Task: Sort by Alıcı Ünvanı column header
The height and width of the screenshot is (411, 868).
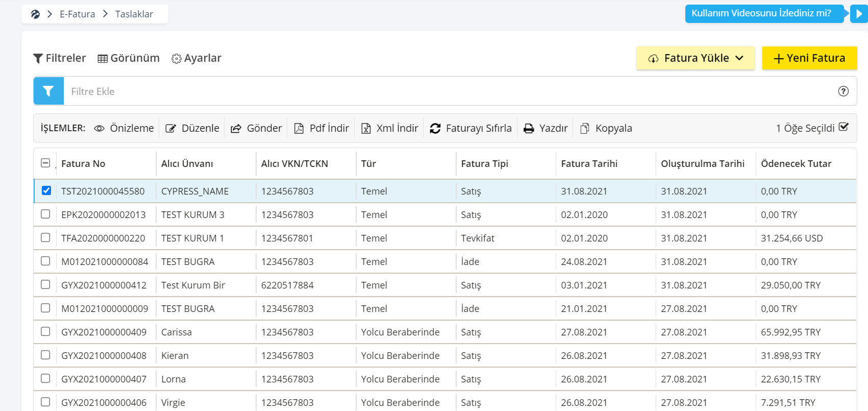Action: coord(187,164)
